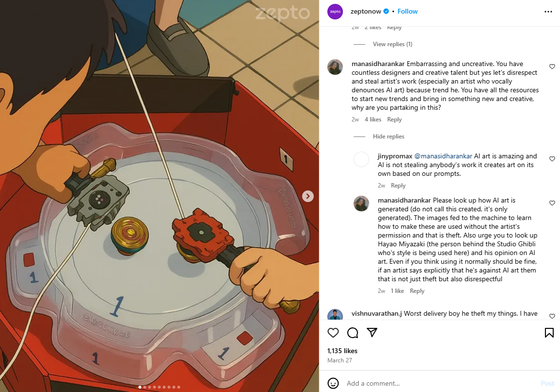View the 1,135 likes list

(x=342, y=351)
